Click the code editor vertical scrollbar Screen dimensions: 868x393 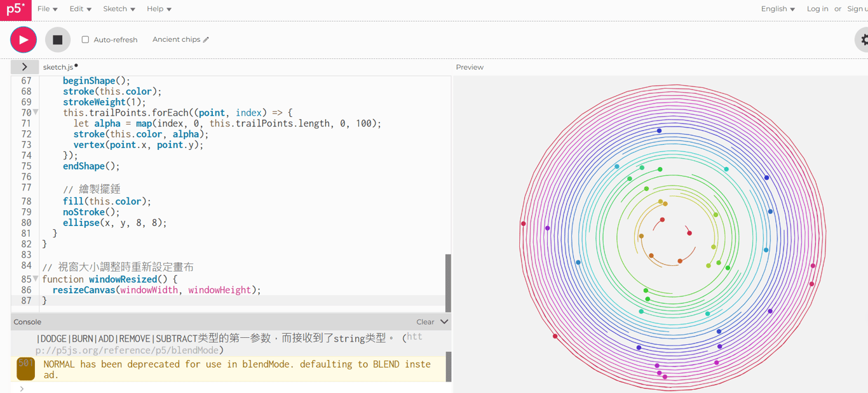point(448,283)
